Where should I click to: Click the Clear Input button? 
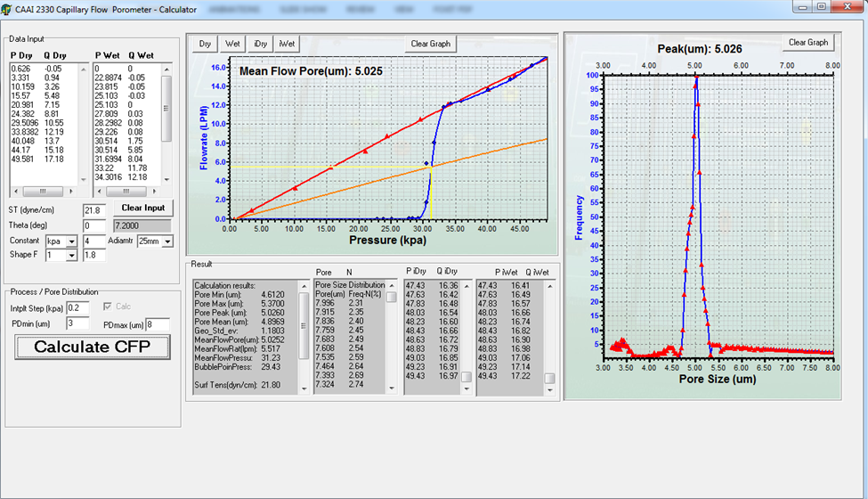click(142, 209)
